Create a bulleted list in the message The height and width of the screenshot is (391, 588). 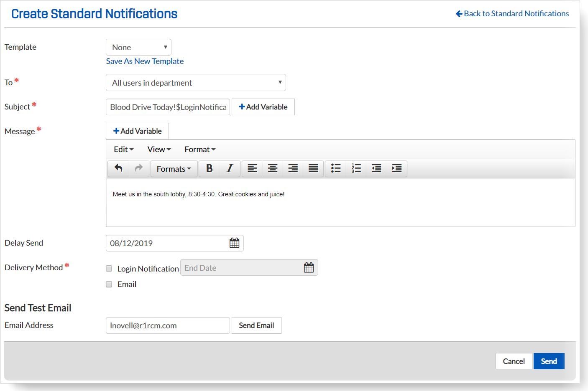[x=336, y=168]
